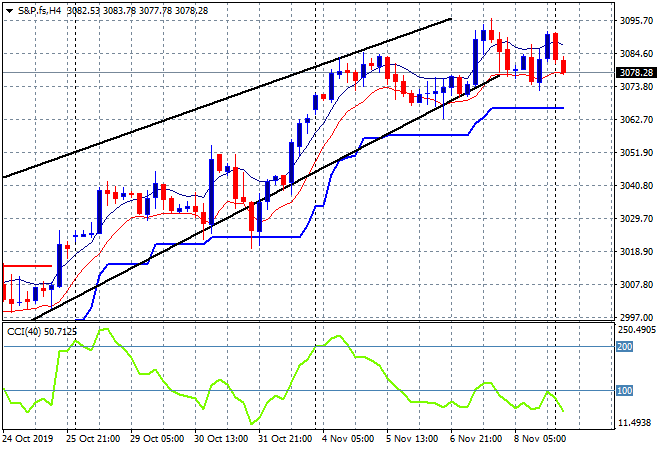Click the 2997.00 price axis label
Screen dimensions: 660x450
click(636, 317)
